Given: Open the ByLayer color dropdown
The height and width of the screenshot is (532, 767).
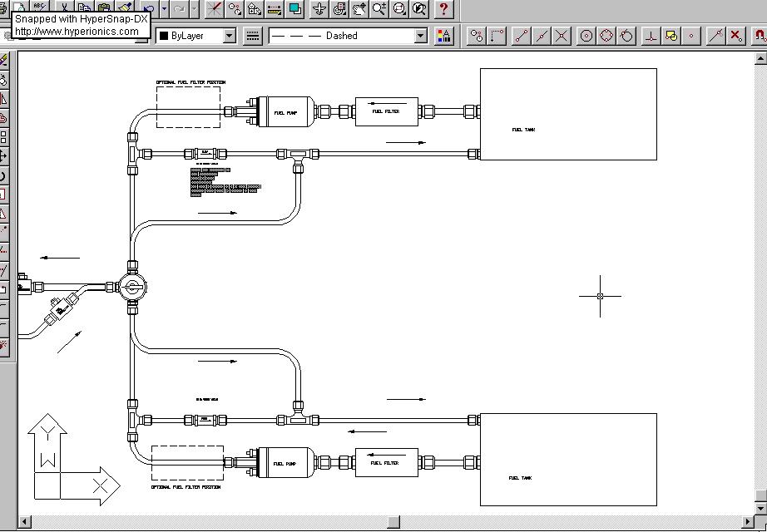Looking at the screenshot, I should 229,36.
